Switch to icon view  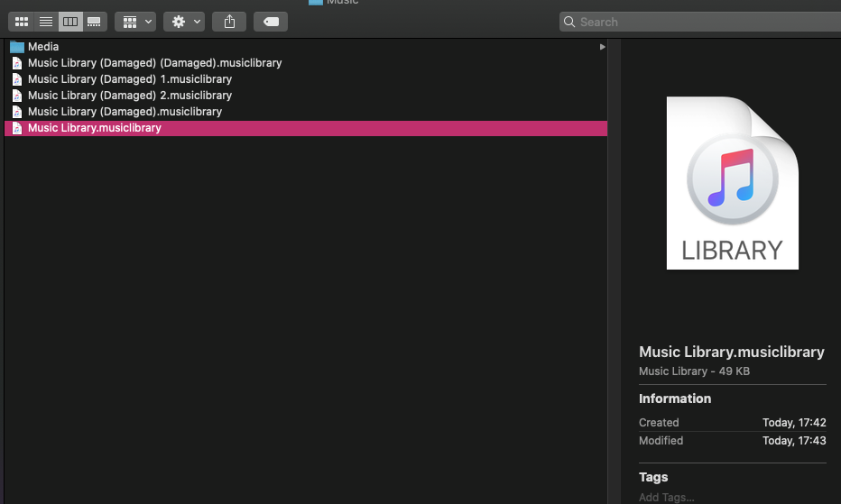pyautogui.click(x=22, y=22)
